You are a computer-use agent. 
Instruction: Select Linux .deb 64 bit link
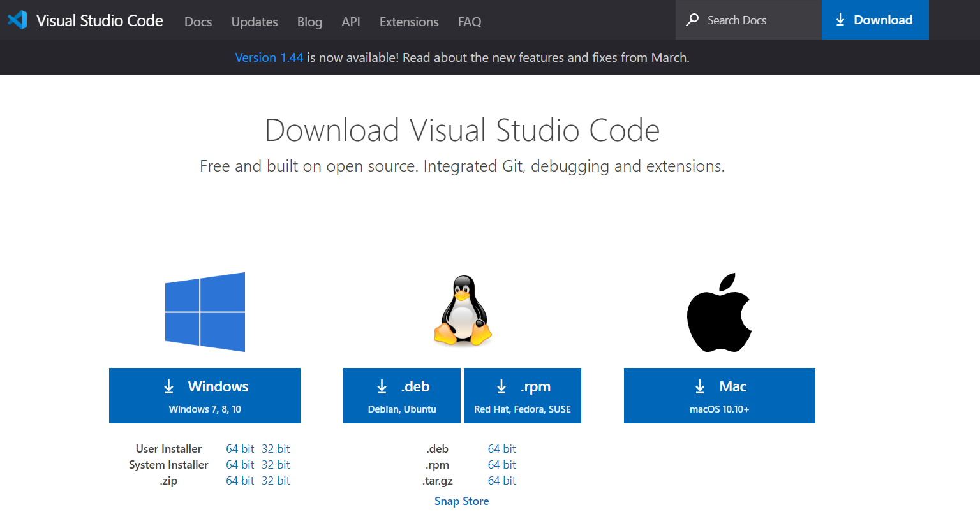click(x=502, y=449)
